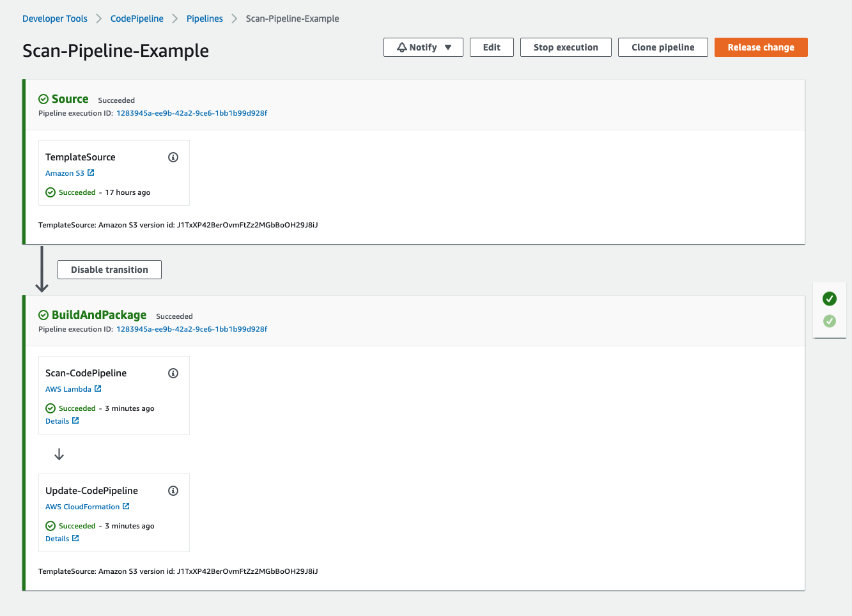Go to Pipelines breadcrumb

[205, 19]
